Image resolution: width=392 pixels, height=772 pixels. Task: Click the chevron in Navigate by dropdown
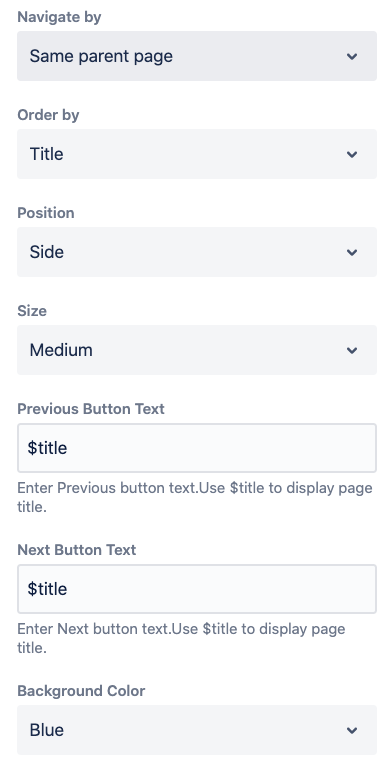(x=352, y=56)
